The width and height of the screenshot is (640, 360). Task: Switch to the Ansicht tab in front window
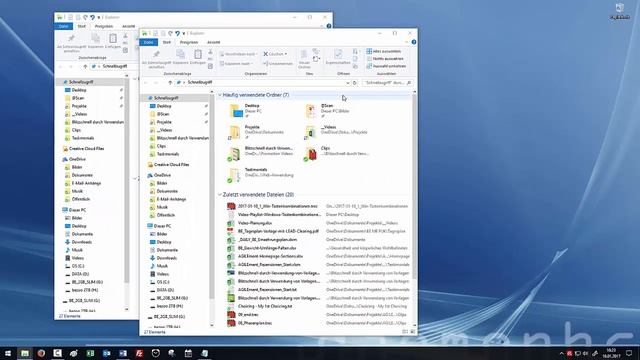click(213, 42)
